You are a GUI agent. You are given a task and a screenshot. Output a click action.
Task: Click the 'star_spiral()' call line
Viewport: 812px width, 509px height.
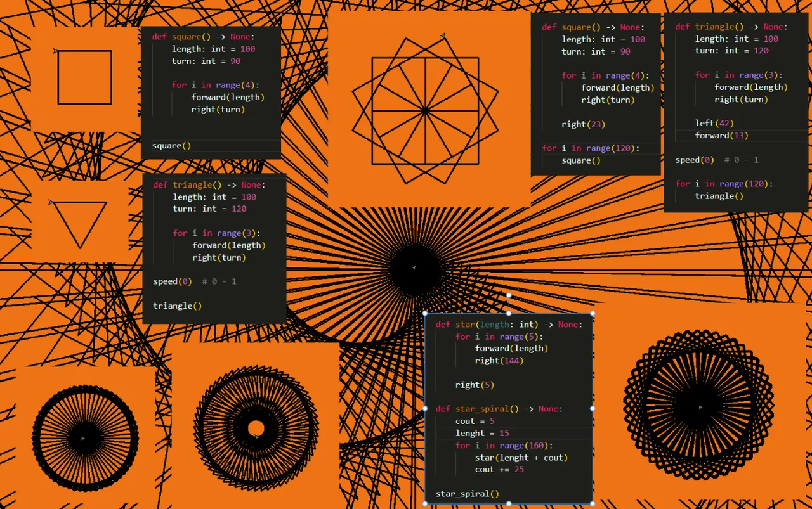468,494
